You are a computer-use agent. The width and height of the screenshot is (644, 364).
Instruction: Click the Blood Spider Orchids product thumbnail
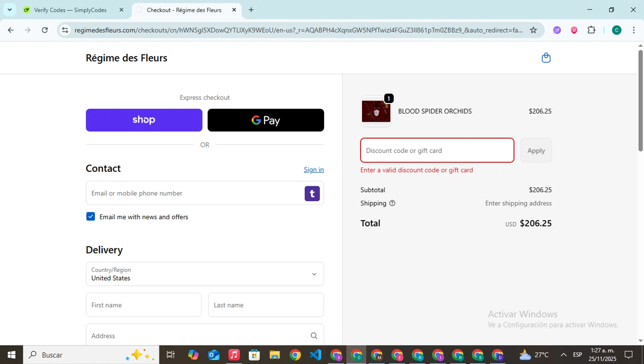[x=376, y=111]
